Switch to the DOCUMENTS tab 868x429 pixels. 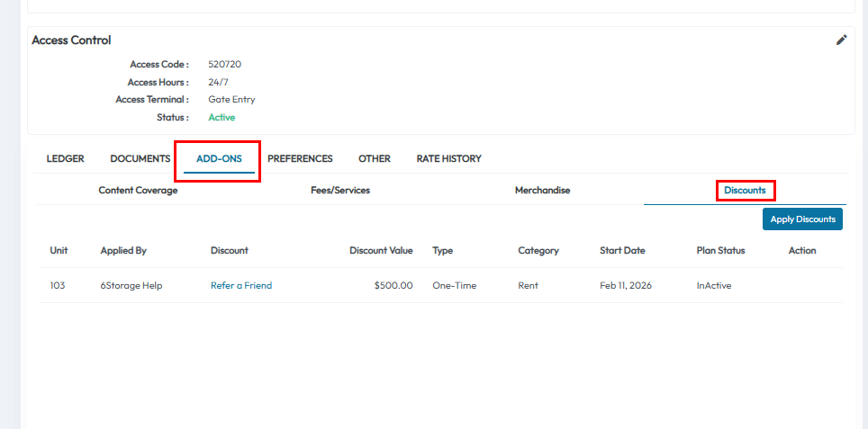coord(140,158)
